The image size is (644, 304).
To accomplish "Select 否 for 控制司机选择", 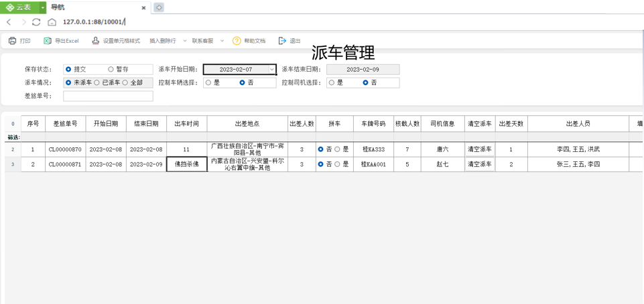I will pos(365,82).
